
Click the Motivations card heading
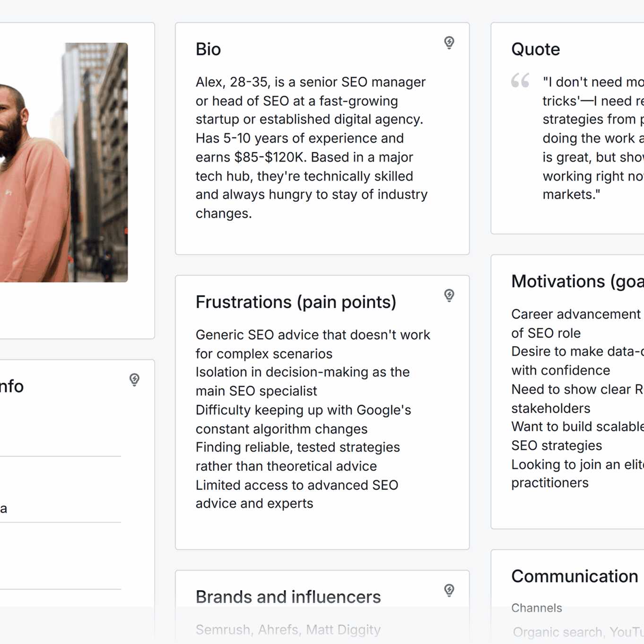[x=577, y=281]
